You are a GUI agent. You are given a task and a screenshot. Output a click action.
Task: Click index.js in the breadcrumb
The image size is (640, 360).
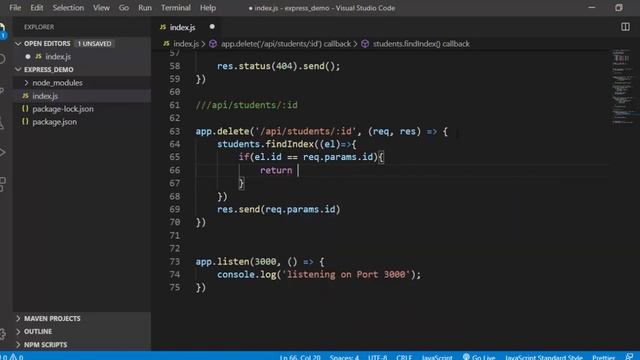coord(186,44)
